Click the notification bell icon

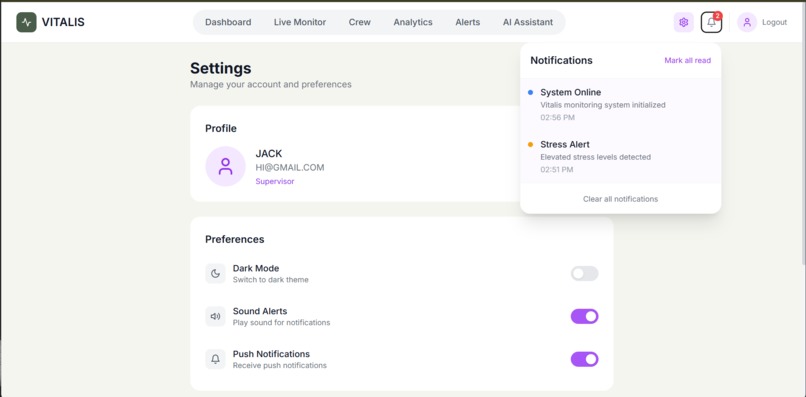tap(711, 23)
